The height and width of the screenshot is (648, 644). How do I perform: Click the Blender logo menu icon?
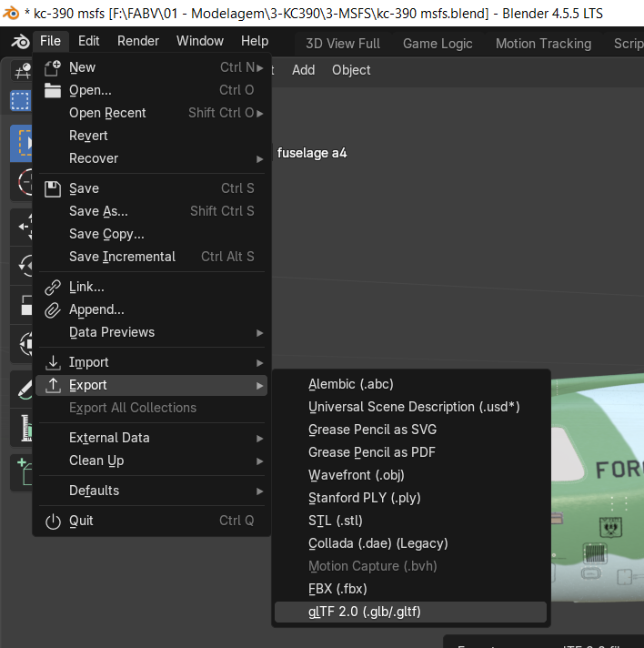tap(20, 41)
